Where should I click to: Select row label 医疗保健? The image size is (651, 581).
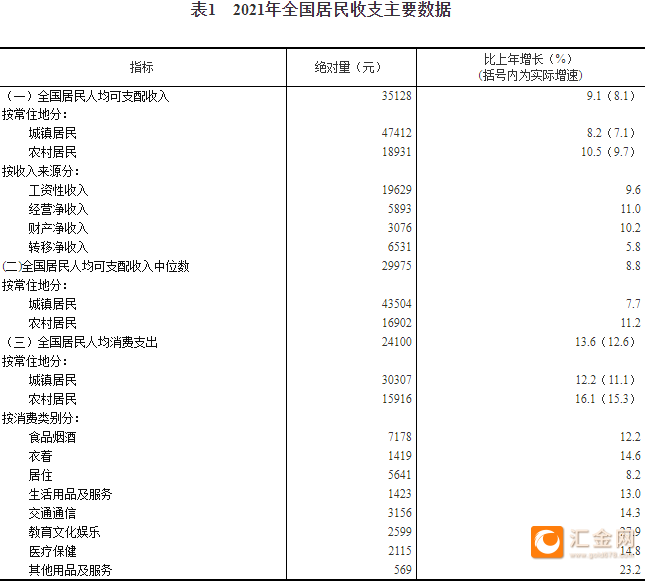(52, 552)
